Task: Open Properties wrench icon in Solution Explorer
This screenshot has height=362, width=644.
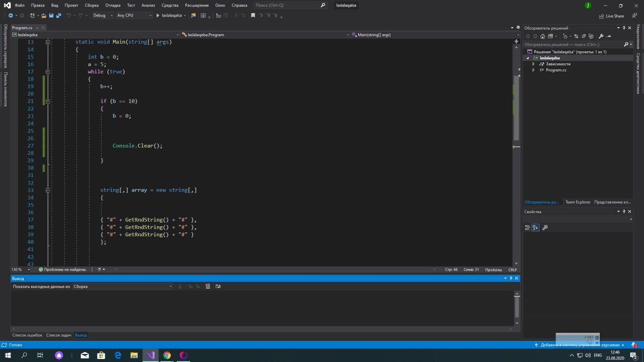Action: [601, 36]
